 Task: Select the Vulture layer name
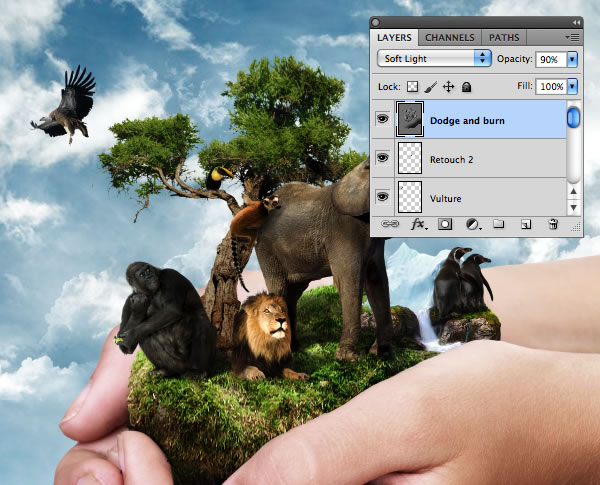(x=445, y=199)
